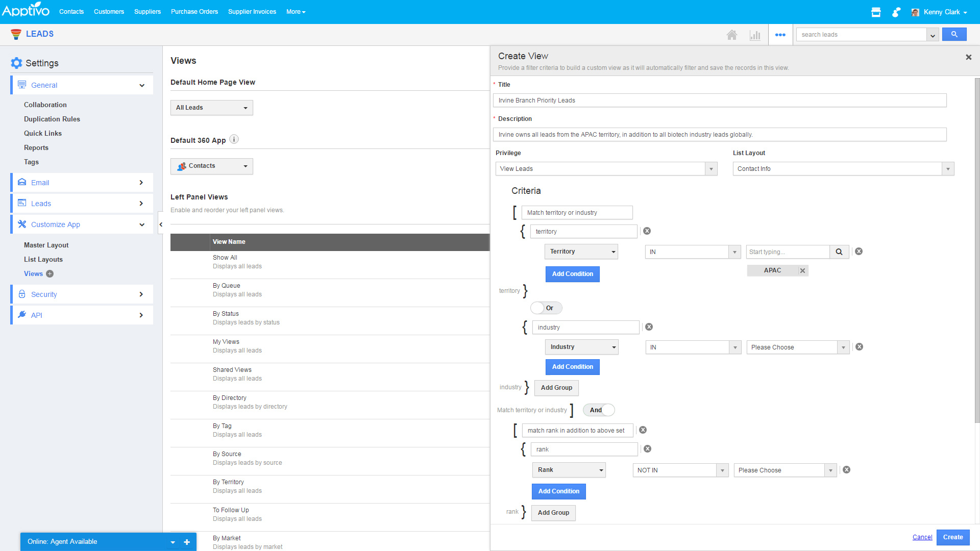The width and height of the screenshot is (980, 551).
Task: Click the territory value search magnifier
Action: point(839,252)
